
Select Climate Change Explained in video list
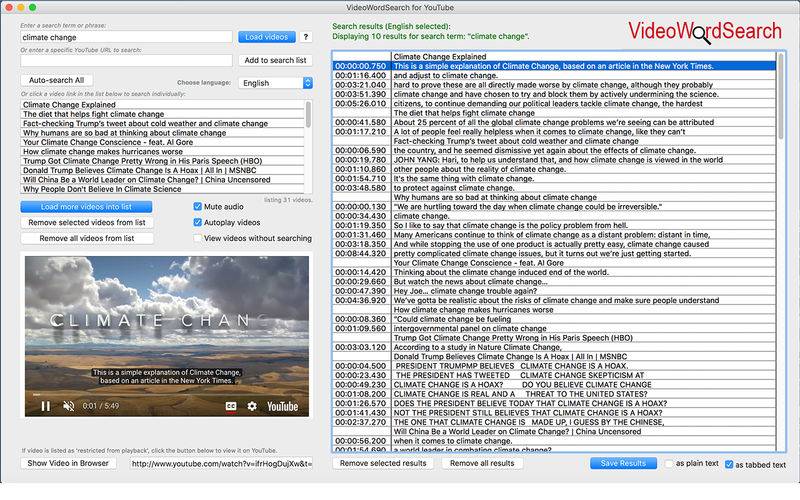(x=163, y=105)
